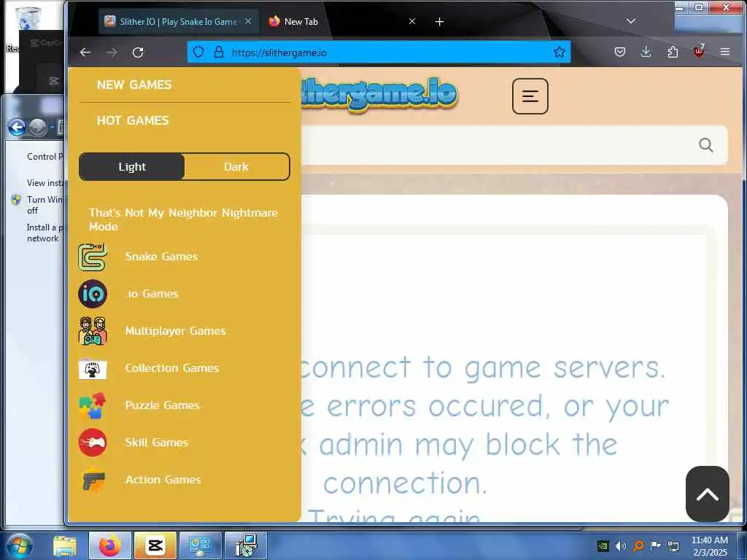
Task: Click the shield tracking protection icon
Action: coord(198,52)
